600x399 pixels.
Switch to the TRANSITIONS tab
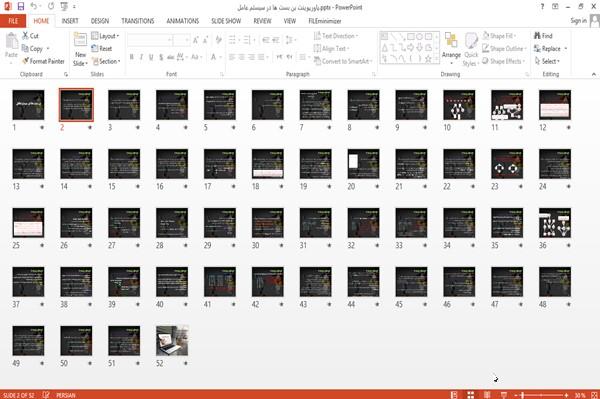point(138,21)
